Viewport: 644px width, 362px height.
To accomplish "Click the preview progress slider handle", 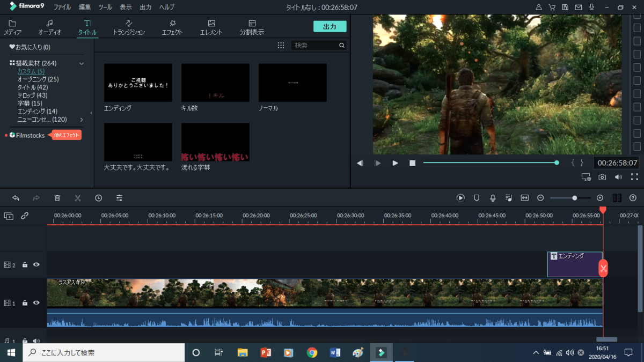I will (x=557, y=162).
